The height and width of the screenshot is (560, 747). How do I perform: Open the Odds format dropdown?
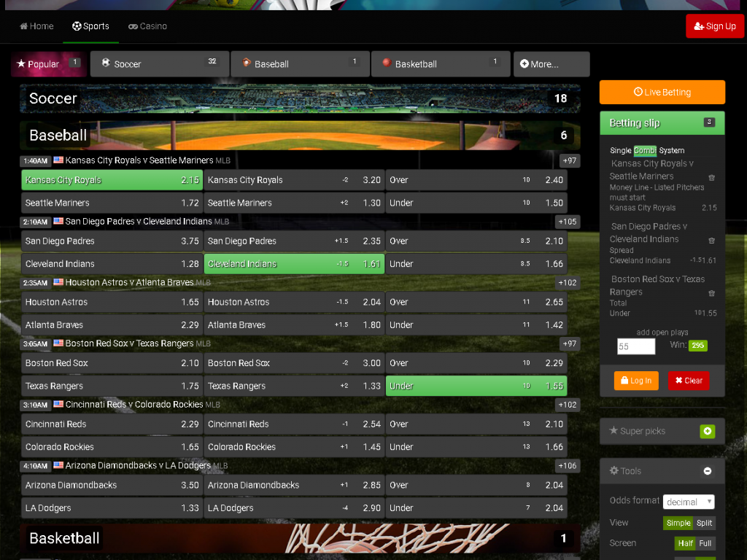pyautogui.click(x=689, y=502)
